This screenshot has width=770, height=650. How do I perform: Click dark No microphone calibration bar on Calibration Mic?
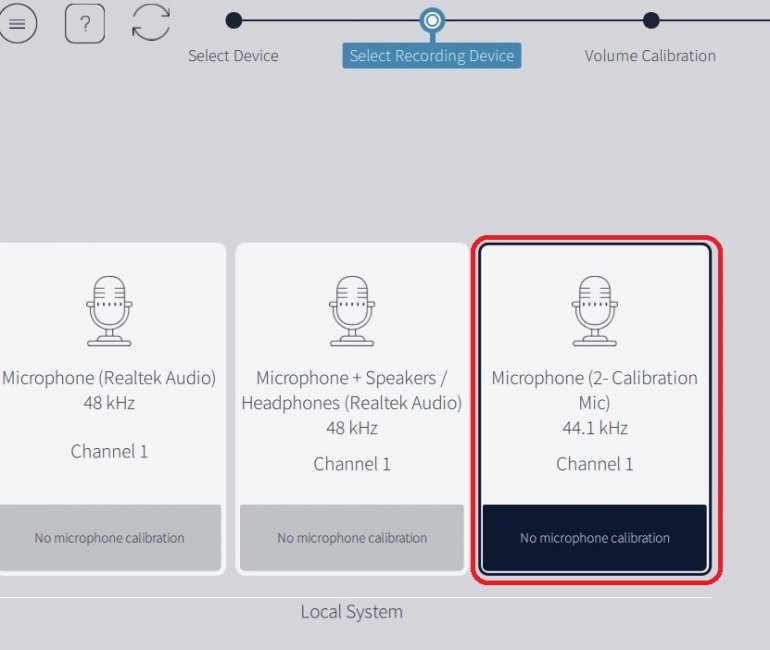pos(594,538)
